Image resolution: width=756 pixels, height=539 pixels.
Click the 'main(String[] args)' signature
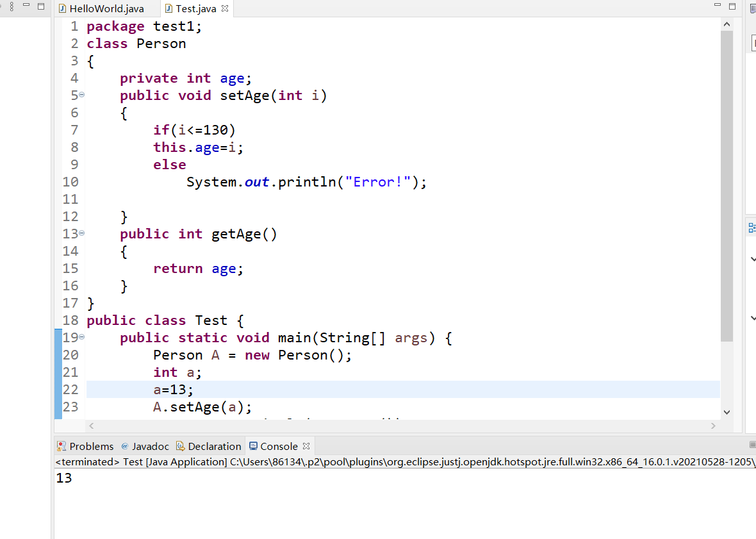pyautogui.click(x=356, y=338)
